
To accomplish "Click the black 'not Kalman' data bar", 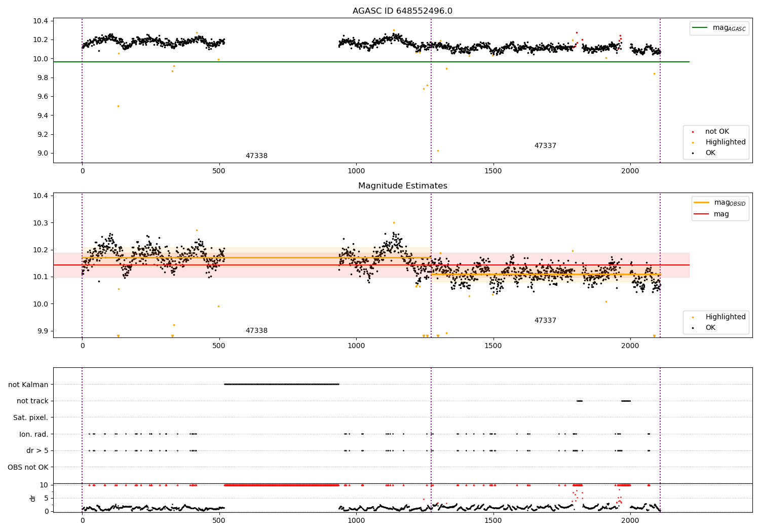I will pyautogui.click(x=282, y=384).
